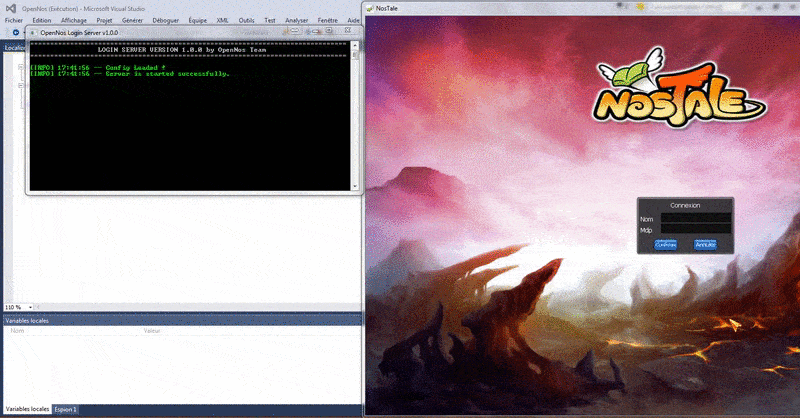Open the Générer menu
Image resolution: width=800 pixels, height=418 pixels.
point(131,19)
